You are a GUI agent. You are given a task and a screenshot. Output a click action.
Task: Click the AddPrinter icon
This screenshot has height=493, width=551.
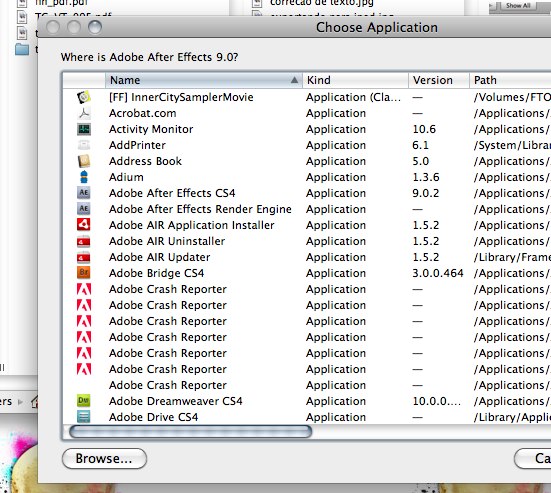coord(84,145)
